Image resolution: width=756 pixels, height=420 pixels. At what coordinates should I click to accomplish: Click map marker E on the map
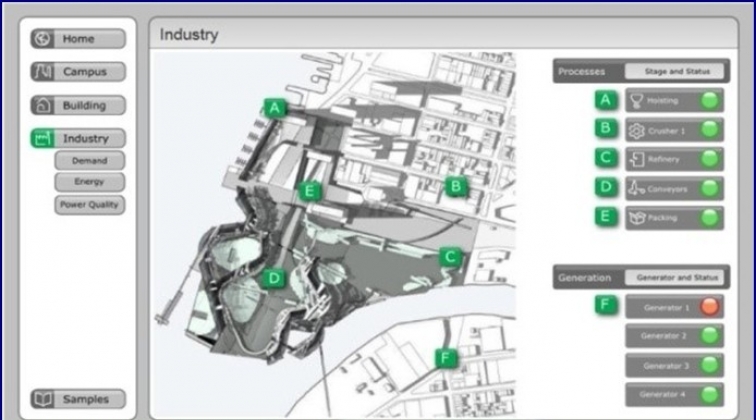pos(310,191)
